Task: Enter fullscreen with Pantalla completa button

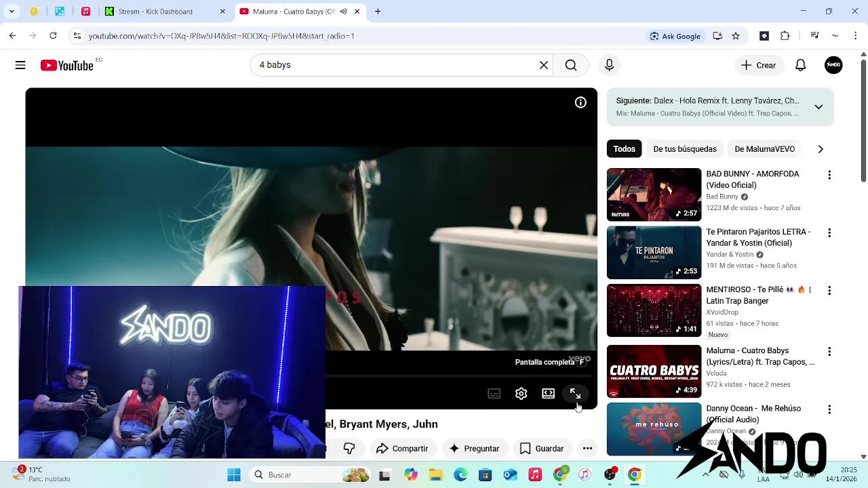Action: (x=575, y=394)
